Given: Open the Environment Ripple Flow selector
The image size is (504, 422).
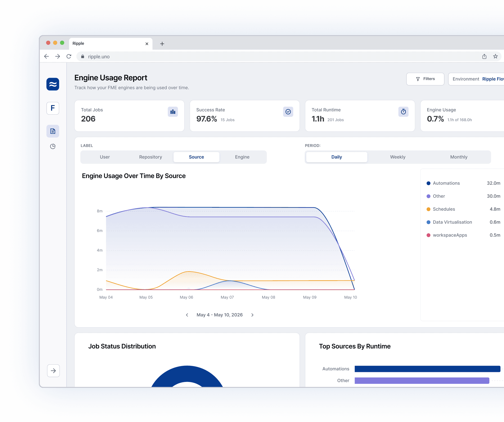Looking at the screenshot, I should pos(476,79).
